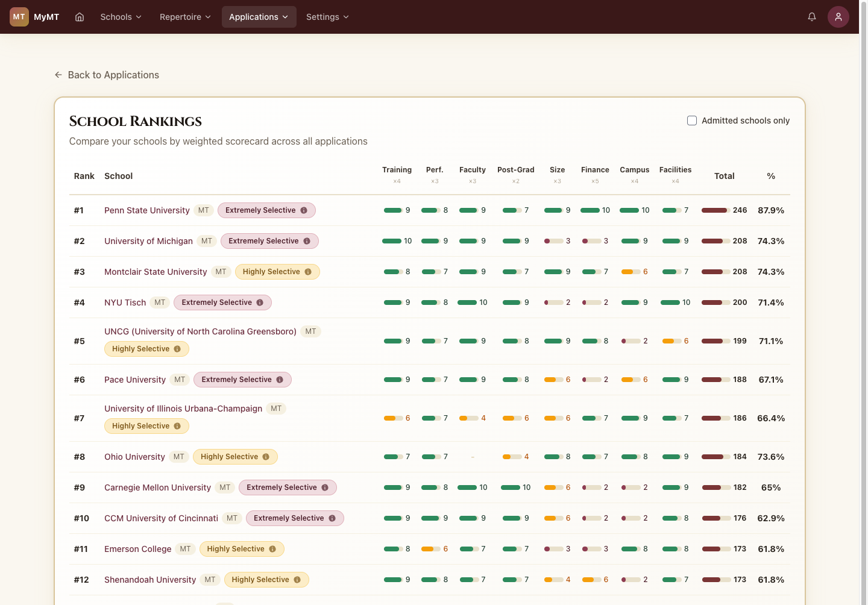Viewport: 868px width, 605px height.
Task: Show selectivity info for Illinois Urbana-Champaign
Action: [177, 426]
